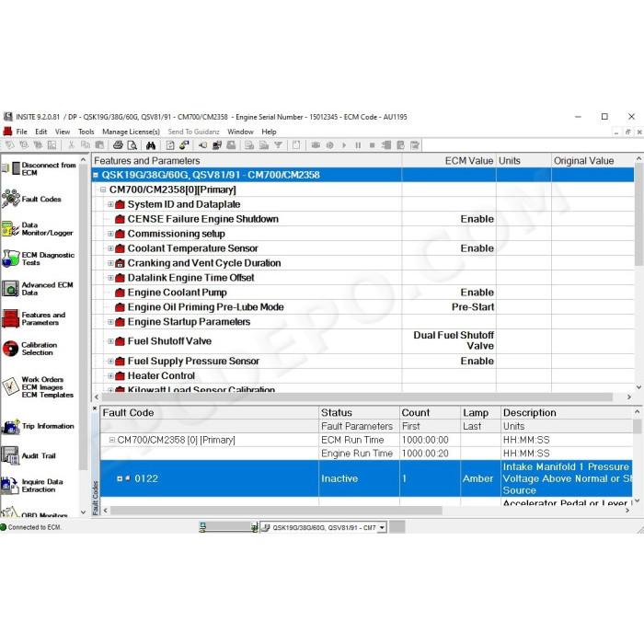Select Features and Parameters in sidebar

[x=34, y=318]
